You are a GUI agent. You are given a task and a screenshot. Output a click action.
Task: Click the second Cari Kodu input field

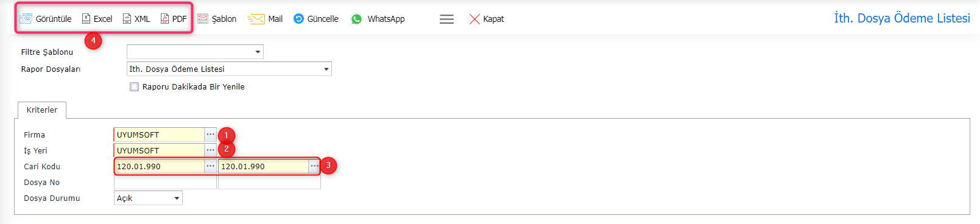(263, 166)
